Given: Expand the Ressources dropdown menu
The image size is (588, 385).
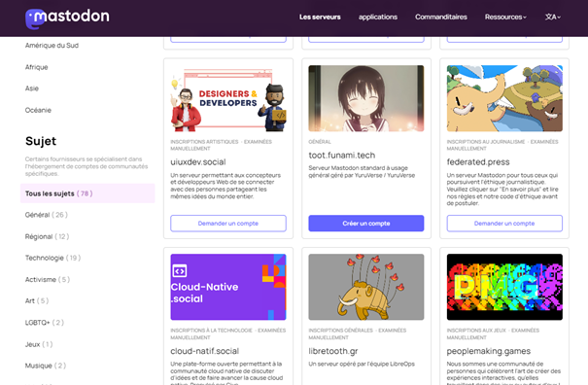Looking at the screenshot, I should (x=505, y=17).
